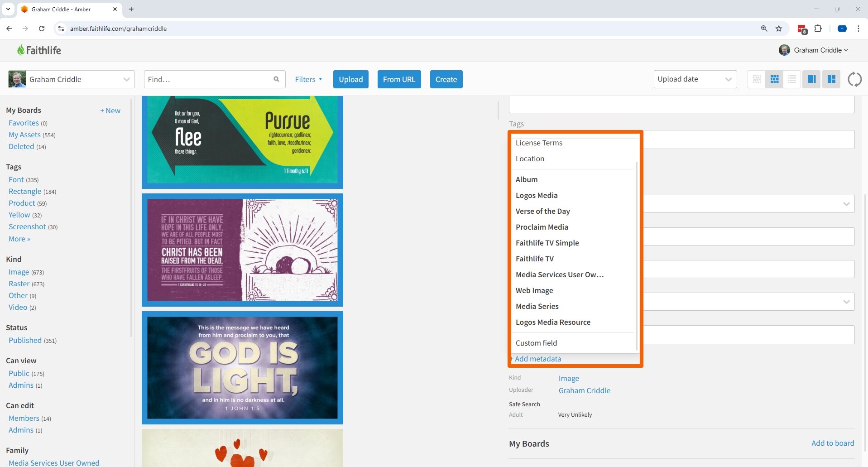Open the Filters dropdown
Screen dimensions: 868x467
click(x=308, y=79)
